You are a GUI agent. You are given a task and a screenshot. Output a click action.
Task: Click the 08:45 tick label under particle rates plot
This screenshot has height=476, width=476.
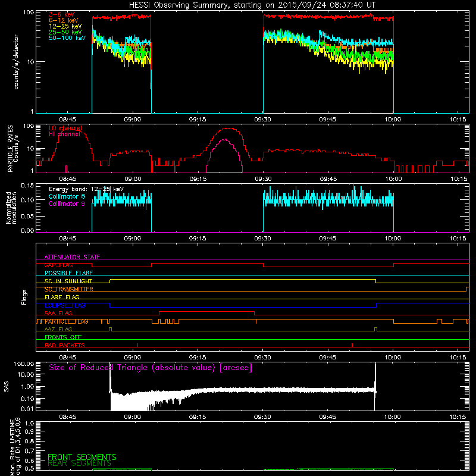tap(67, 179)
